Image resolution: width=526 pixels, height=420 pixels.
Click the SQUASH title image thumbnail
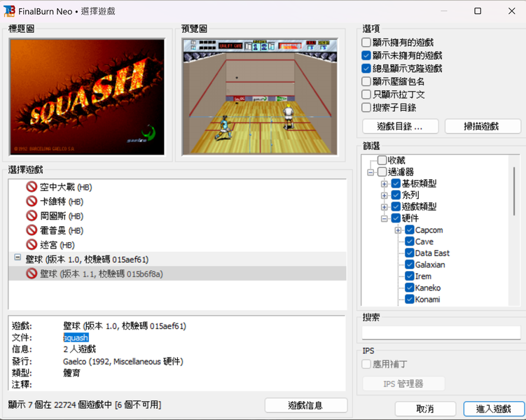coord(88,97)
